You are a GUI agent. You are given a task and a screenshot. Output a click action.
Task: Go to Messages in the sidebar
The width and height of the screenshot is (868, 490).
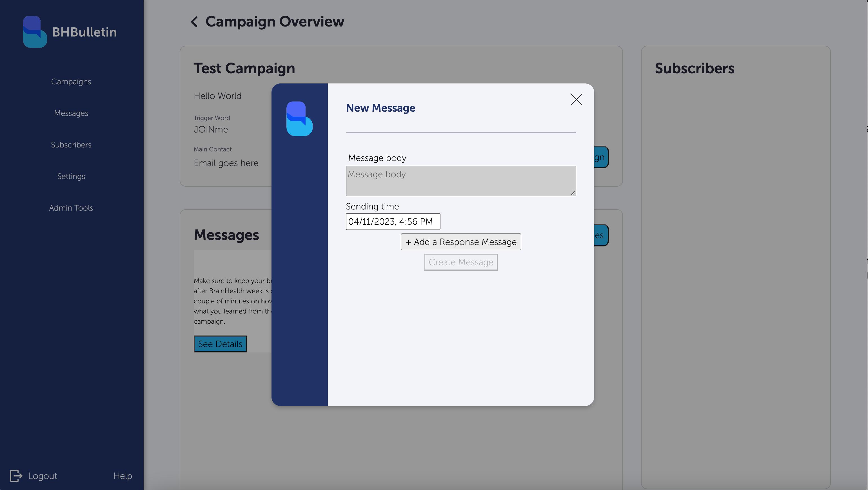click(71, 113)
